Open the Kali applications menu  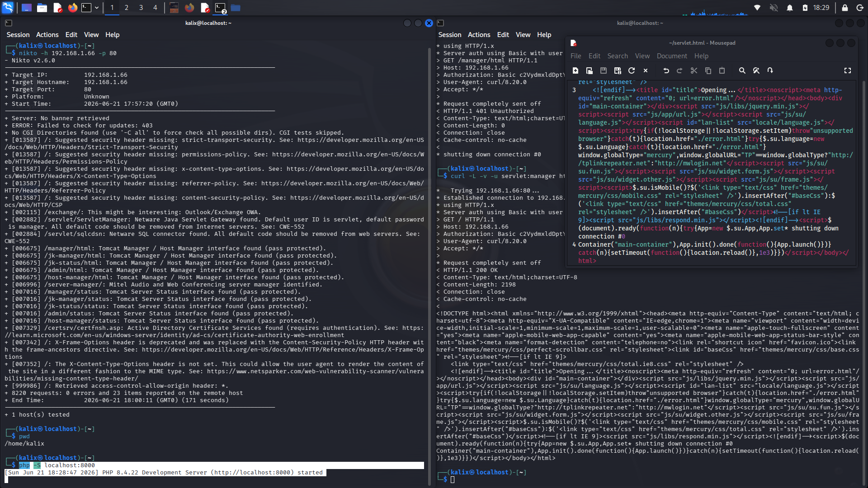coord(8,8)
